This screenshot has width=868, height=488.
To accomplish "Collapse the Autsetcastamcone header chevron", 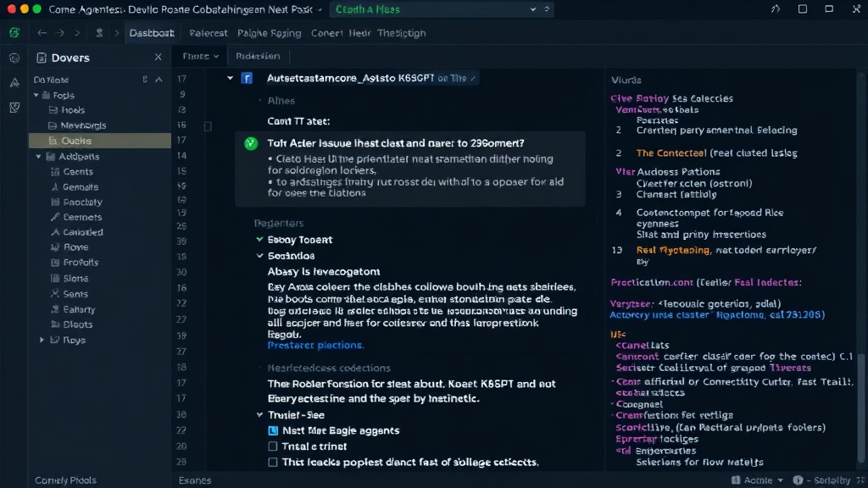I will pyautogui.click(x=231, y=78).
